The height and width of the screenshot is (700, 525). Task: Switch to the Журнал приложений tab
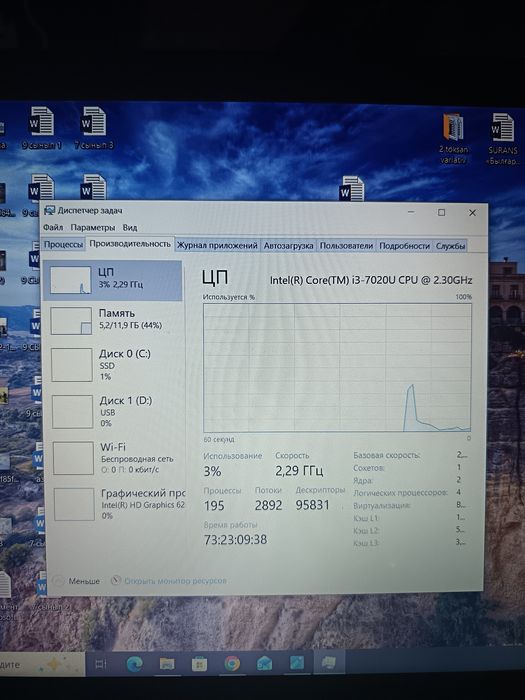pyautogui.click(x=217, y=245)
